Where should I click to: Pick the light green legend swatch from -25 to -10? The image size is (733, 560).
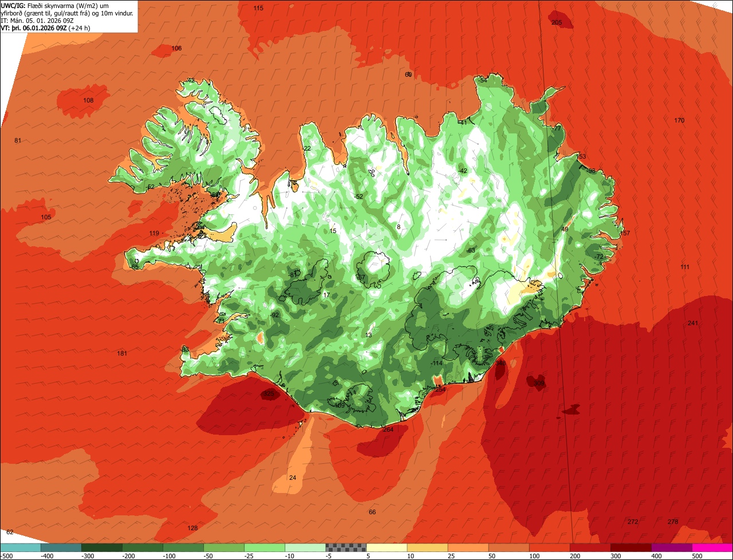(264, 547)
